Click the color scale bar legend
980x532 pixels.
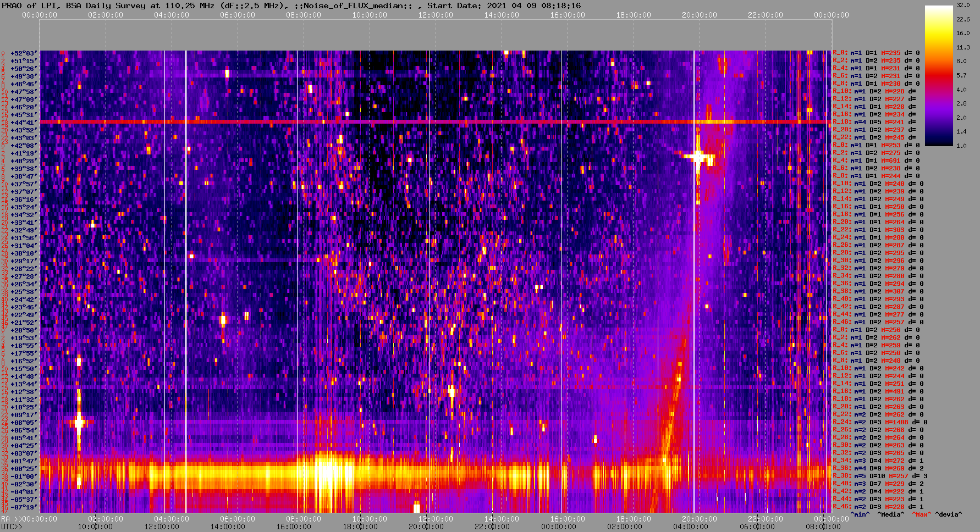tap(939, 75)
